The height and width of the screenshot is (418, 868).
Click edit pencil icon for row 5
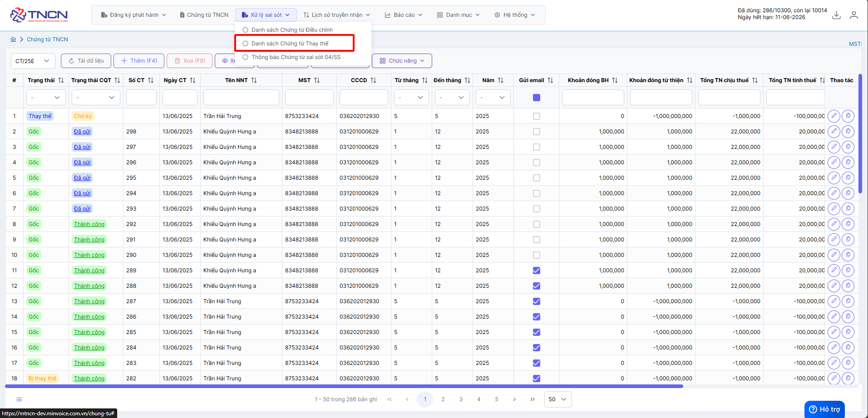point(834,178)
